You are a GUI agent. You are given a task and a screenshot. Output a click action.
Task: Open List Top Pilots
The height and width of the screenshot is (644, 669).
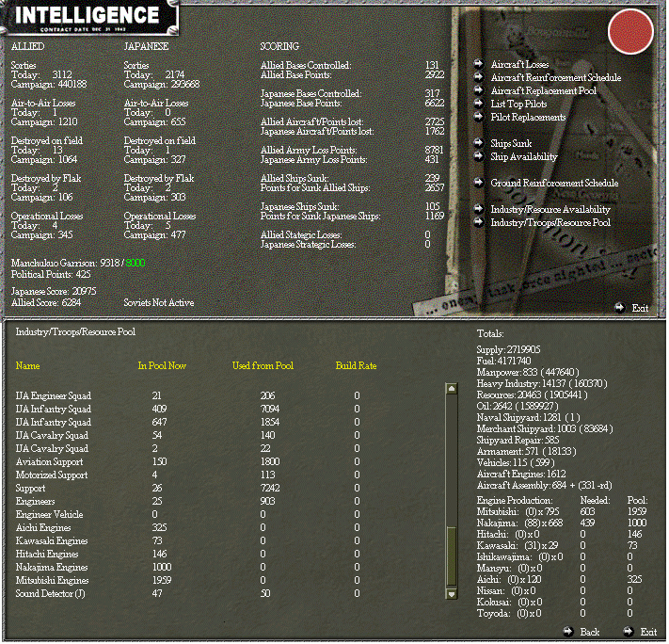pyautogui.click(x=518, y=105)
